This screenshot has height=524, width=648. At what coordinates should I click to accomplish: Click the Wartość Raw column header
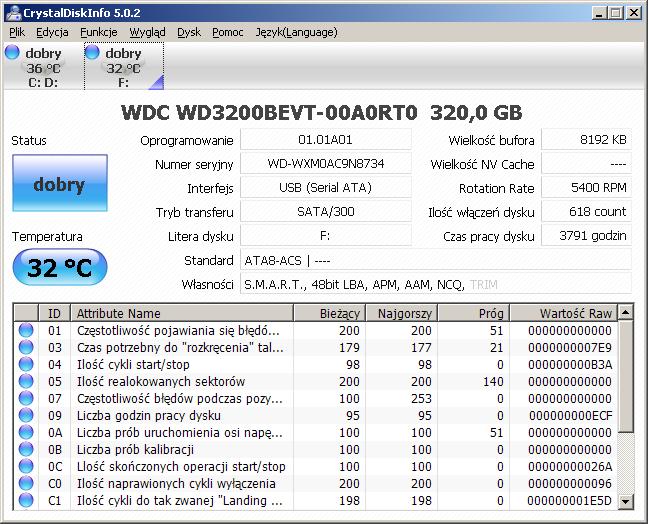point(564,313)
